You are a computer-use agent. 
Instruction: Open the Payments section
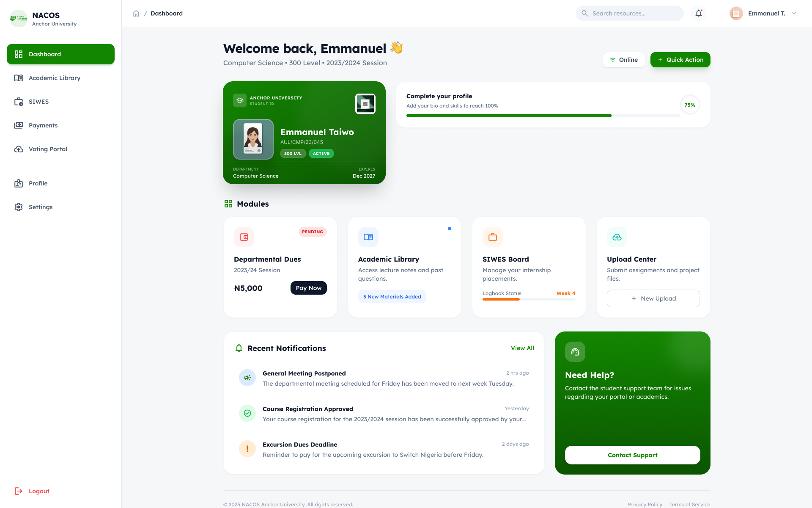tap(43, 125)
